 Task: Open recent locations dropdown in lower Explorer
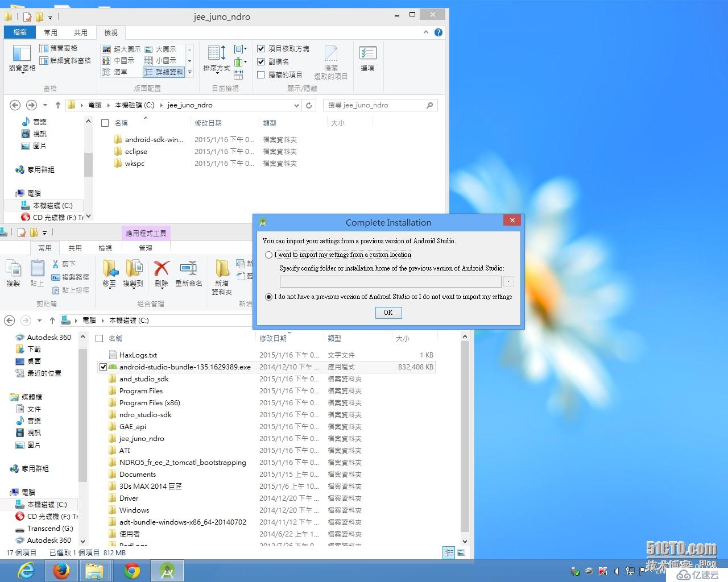(x=39, y=321)
